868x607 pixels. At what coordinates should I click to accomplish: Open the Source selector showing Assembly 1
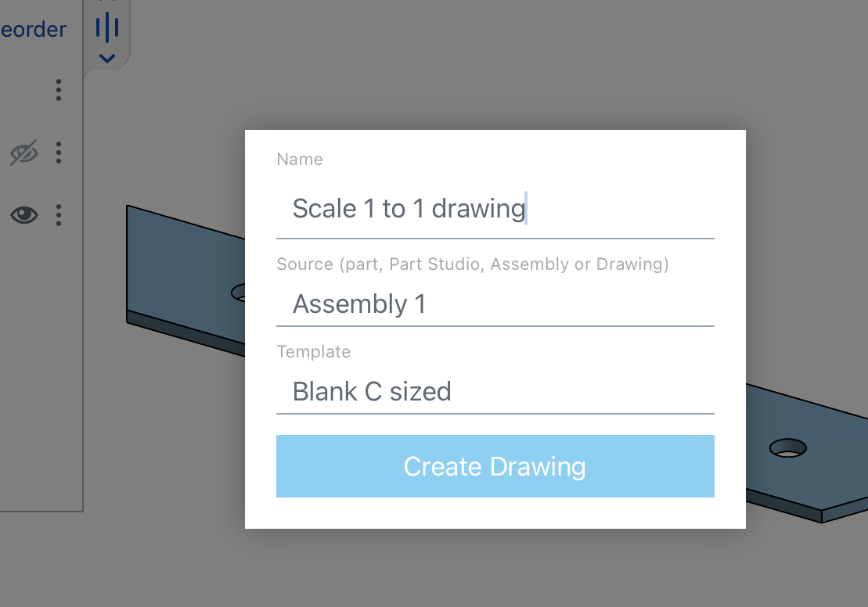tap(495, 303)
